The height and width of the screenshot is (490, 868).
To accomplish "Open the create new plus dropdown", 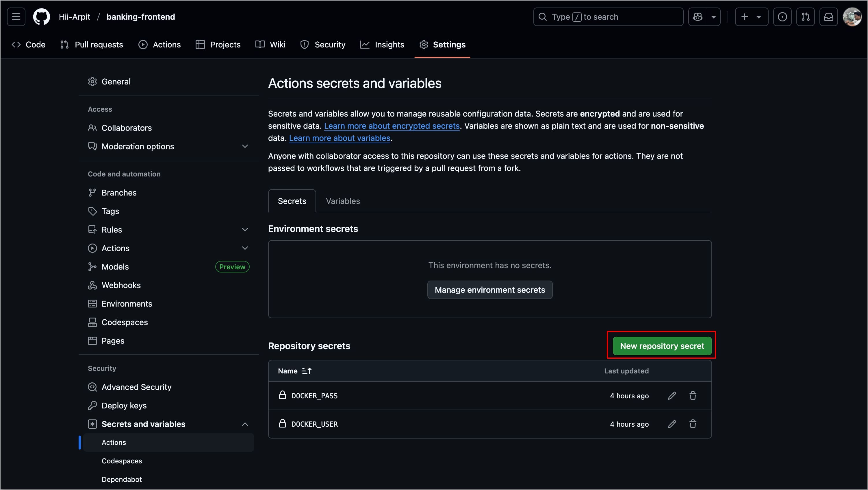I will (x=751, y=16).
